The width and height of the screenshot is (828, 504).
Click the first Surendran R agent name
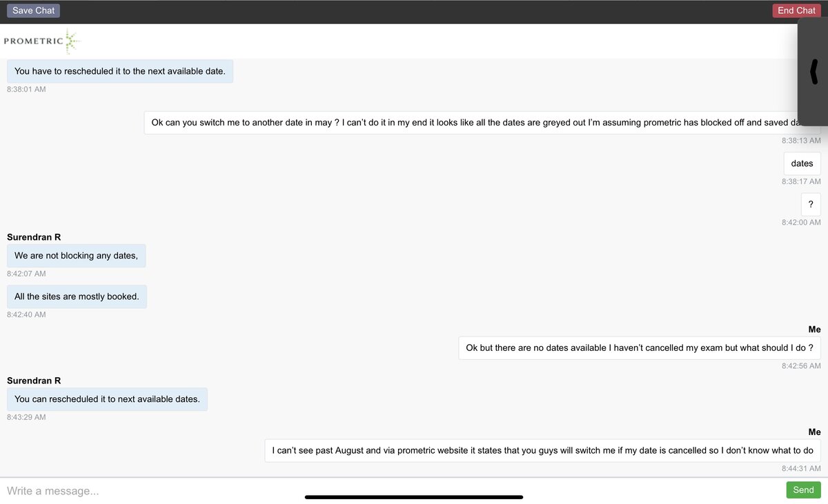(x=34, y=237)
